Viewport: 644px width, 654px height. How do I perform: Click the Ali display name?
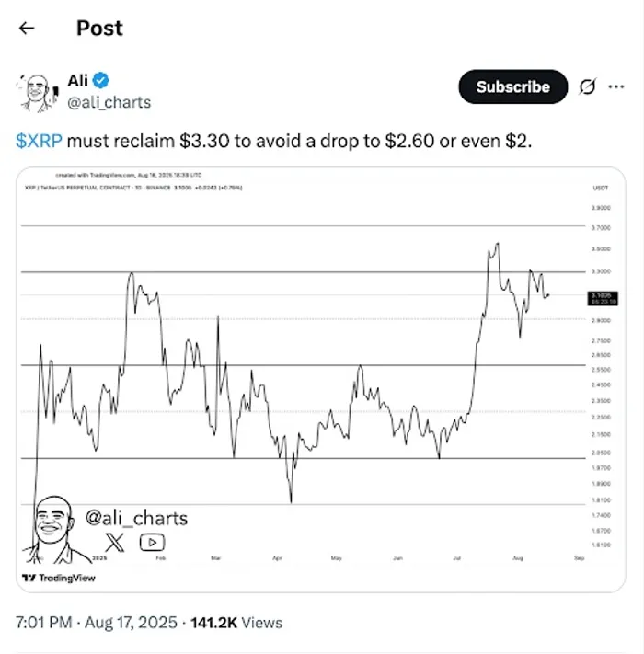point(78,82)
